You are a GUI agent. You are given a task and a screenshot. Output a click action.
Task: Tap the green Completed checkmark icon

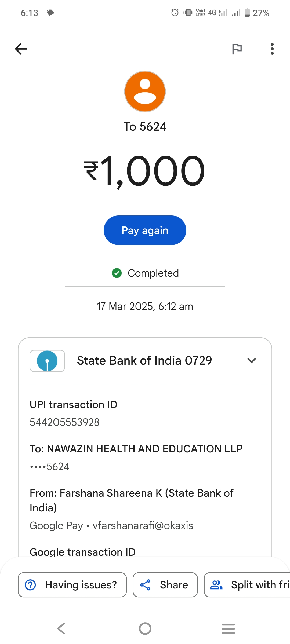point(117,273)
